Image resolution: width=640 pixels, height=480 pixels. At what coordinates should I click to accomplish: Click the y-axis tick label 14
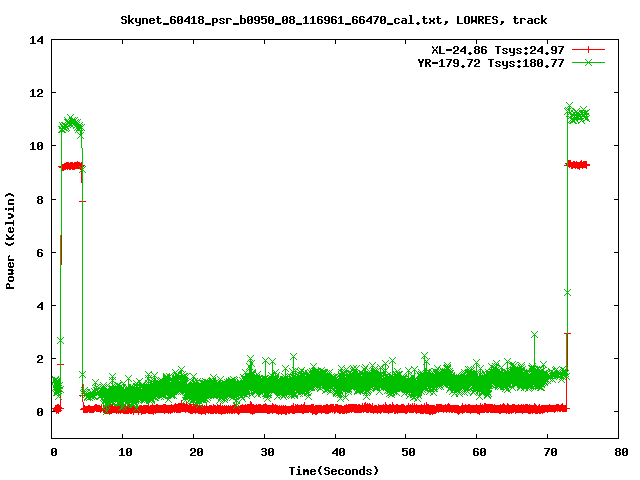(x=36, y=40)
